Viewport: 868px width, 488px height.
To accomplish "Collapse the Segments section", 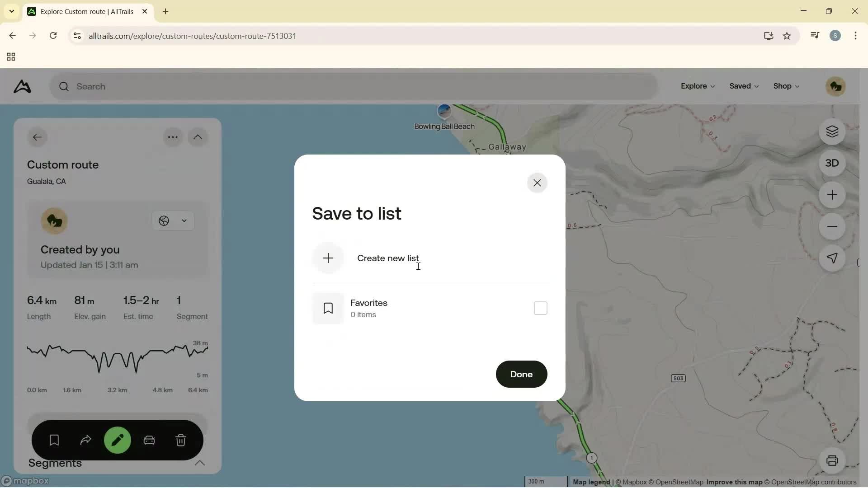I will [x=200, y=463].
